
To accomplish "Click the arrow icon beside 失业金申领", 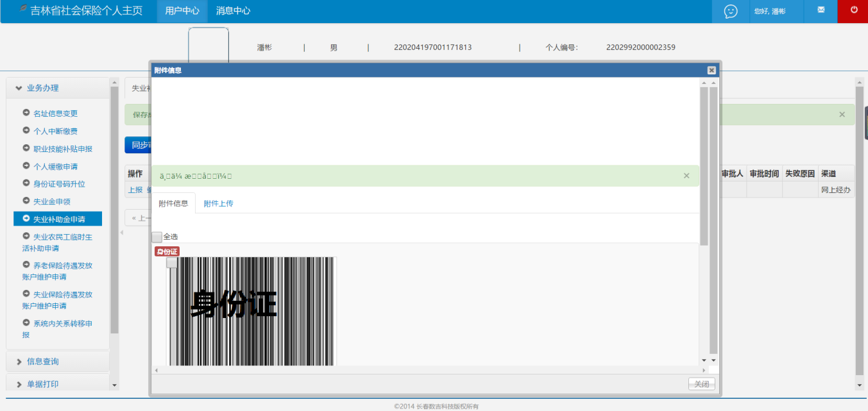I will (x=26, y=201).
